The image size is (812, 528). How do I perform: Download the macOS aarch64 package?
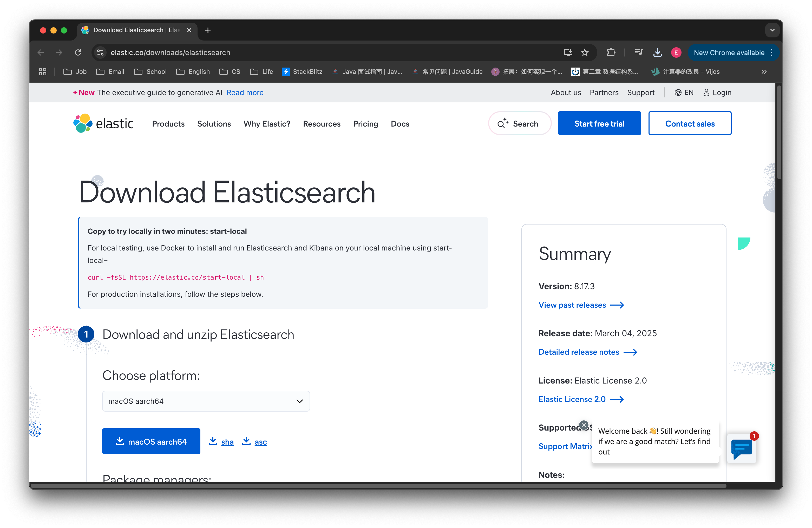pyautogui.click(x=151, y=441)
